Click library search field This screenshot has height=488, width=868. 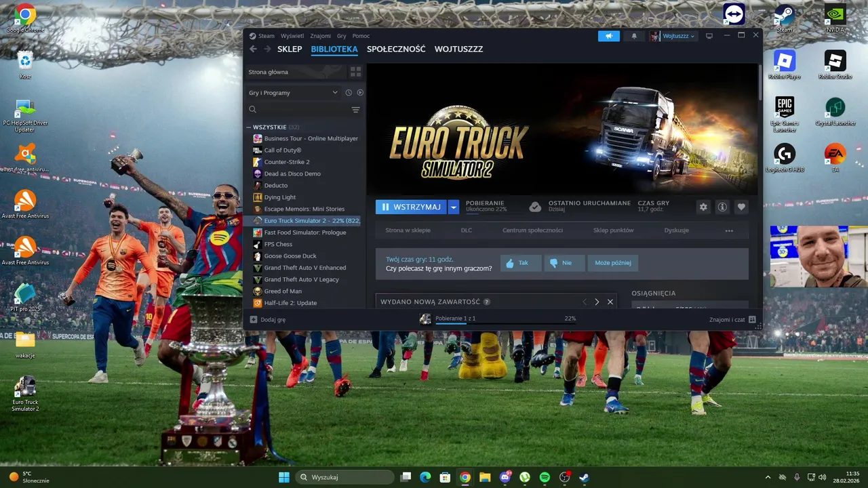tap(298, 110)
